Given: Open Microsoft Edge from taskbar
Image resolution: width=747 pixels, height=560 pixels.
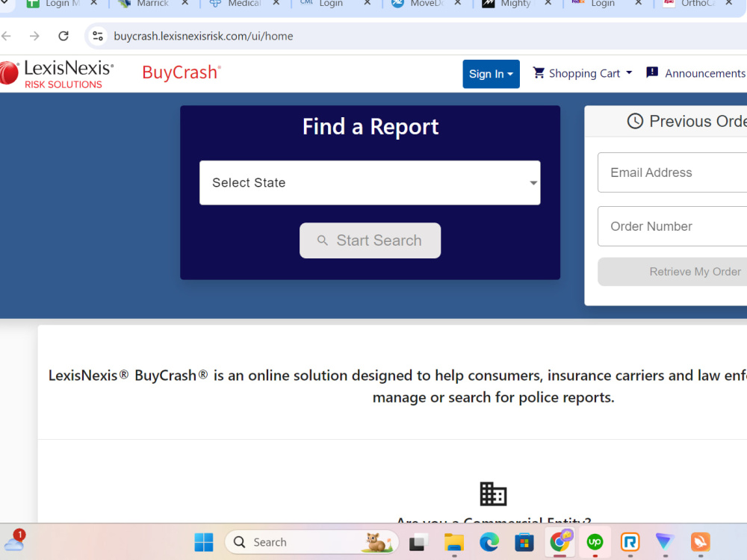Looking at the screenshot, I should click(489, 542).
